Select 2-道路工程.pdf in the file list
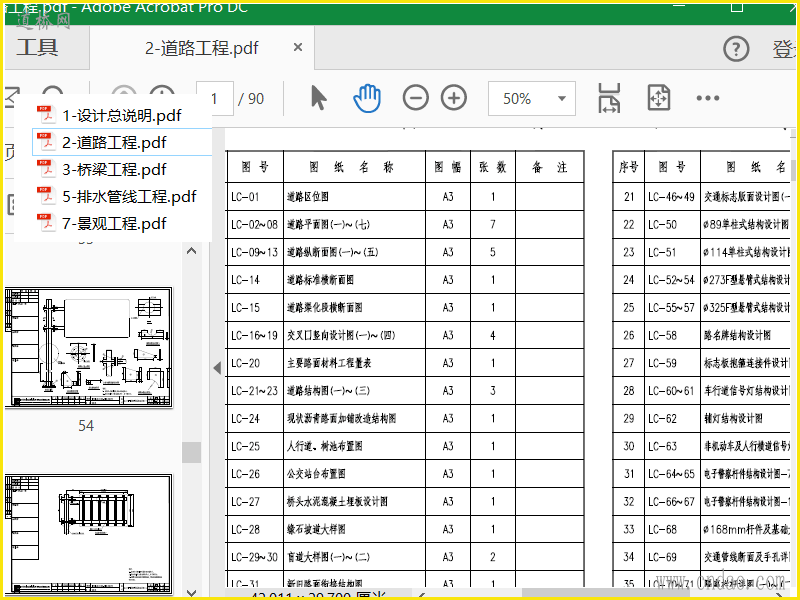Screen dimensions: 800x600 [122, 142]
